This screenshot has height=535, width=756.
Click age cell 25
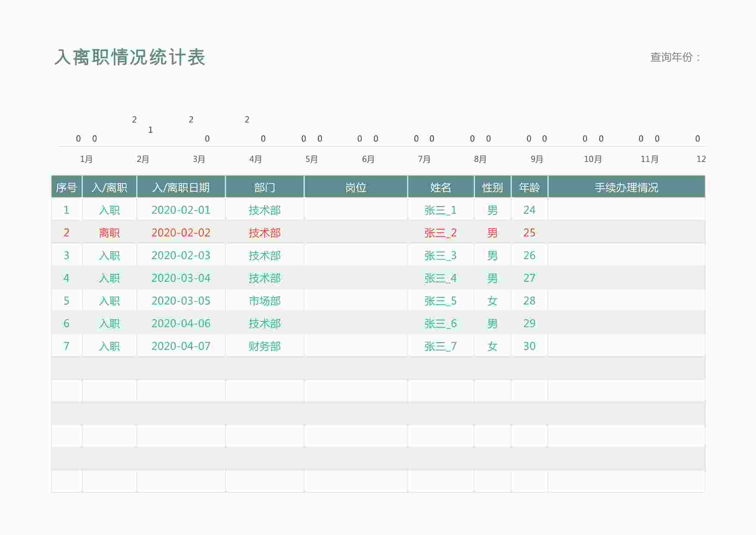(x=529, y=233)
